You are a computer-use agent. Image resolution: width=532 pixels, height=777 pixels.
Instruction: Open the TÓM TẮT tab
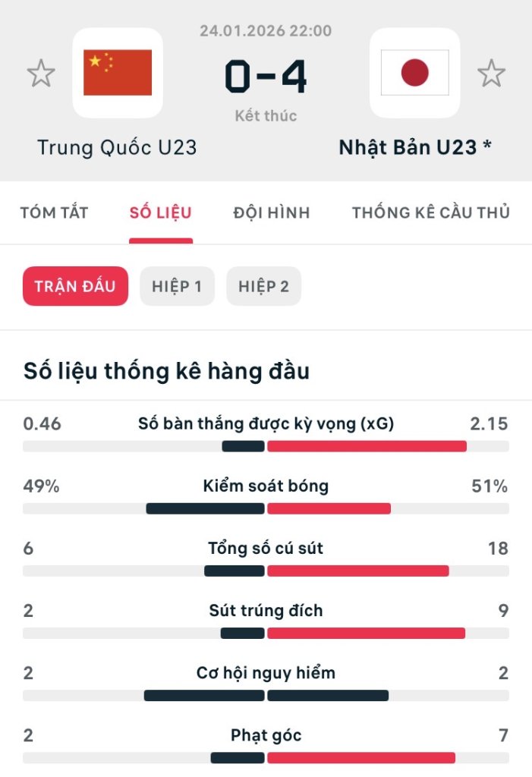(54, 212)
